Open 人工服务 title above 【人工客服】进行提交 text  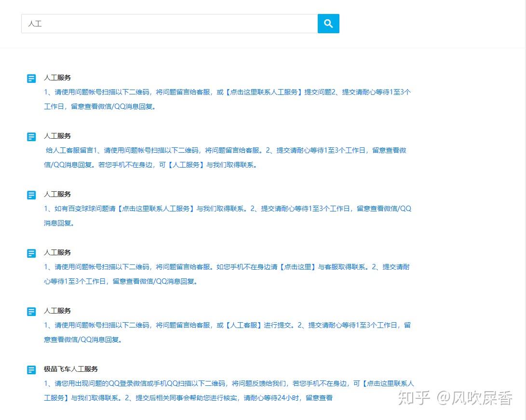click(x=57, y=311)
